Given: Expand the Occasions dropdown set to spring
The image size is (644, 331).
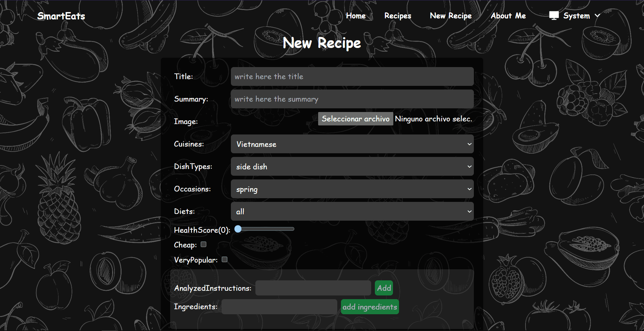Looking at the screenshot, I should tap(352, 189).
